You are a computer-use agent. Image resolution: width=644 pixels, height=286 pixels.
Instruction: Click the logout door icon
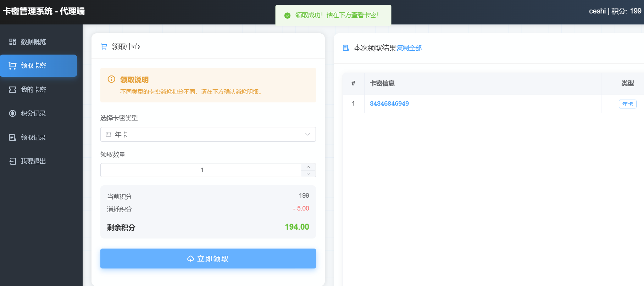point(12,161)
